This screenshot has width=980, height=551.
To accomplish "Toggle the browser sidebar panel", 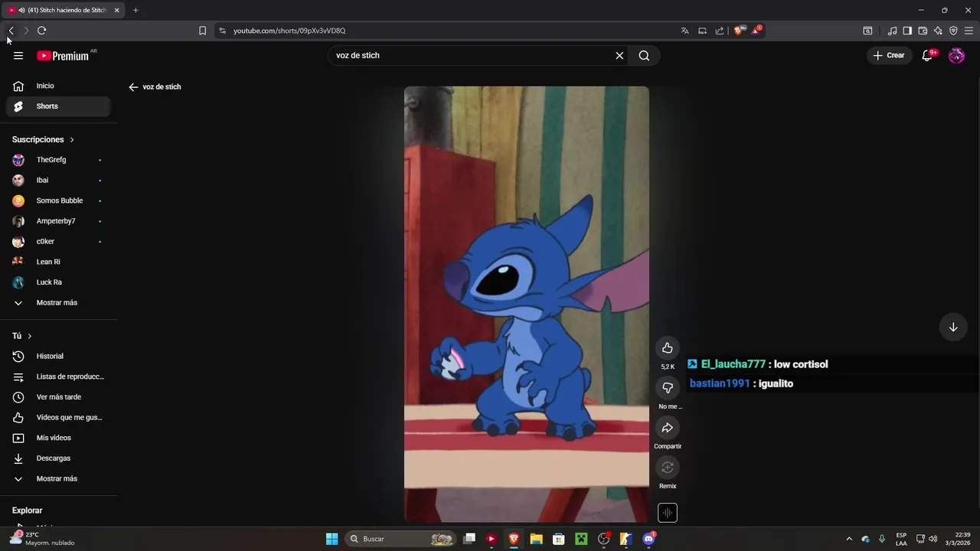I will coord(907,31).
